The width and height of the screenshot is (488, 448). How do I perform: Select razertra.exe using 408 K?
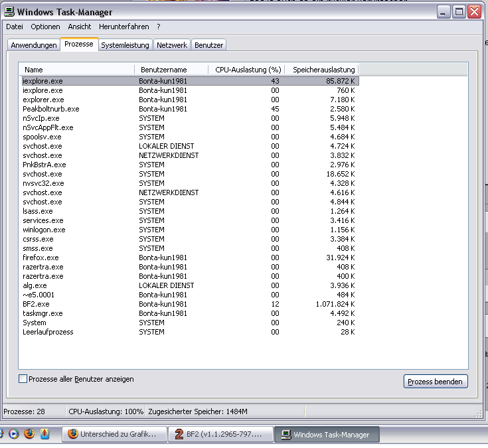pyautogui.click(x=190, y=267)
